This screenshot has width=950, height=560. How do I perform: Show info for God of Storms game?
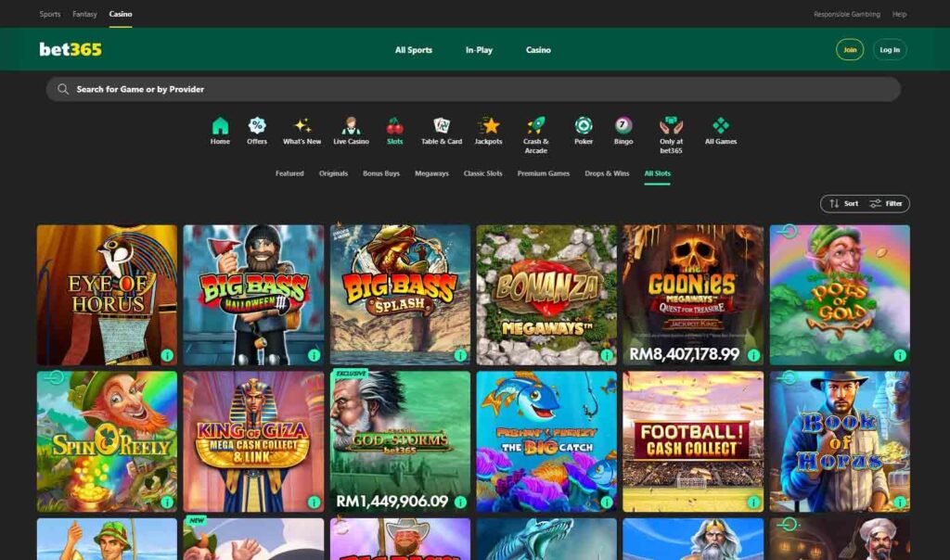click(460, 502)
